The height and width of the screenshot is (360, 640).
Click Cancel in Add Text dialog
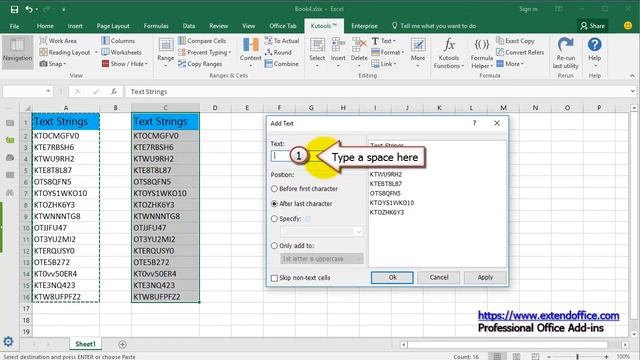click(439, 278)
